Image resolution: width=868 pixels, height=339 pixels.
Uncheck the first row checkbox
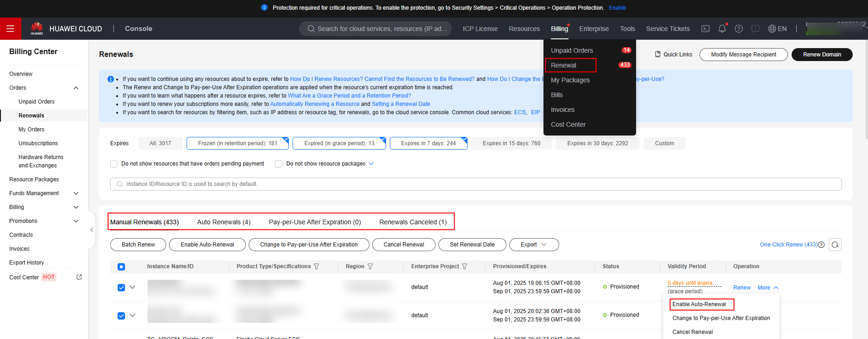click(121, 288)
